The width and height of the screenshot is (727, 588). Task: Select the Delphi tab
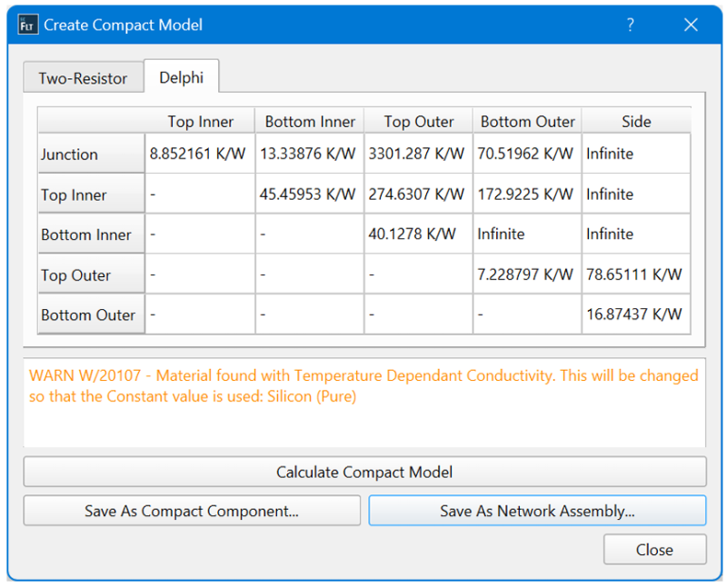[x=181, y=77]
